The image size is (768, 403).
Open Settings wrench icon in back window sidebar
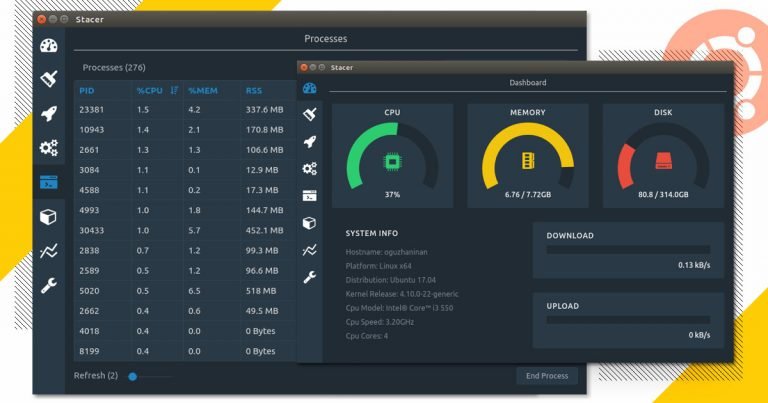pyautogui.click(x=49, y=286)
